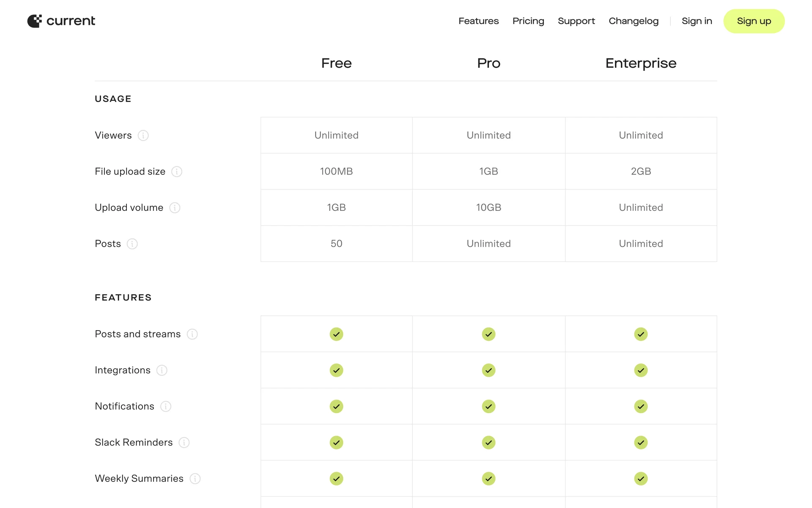
Task: Click Enterprise checkmark for Slack Reminders
Action: tap(641, 442)
